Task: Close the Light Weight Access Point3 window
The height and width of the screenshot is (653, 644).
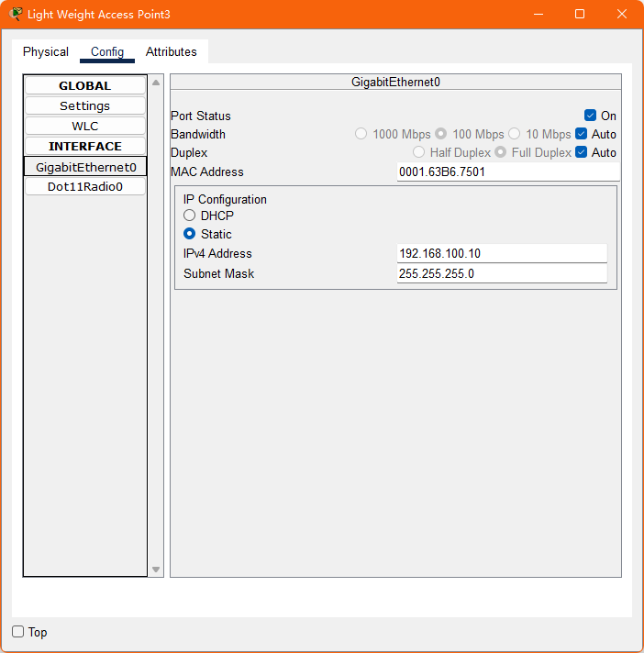Action: coord(621,14)
